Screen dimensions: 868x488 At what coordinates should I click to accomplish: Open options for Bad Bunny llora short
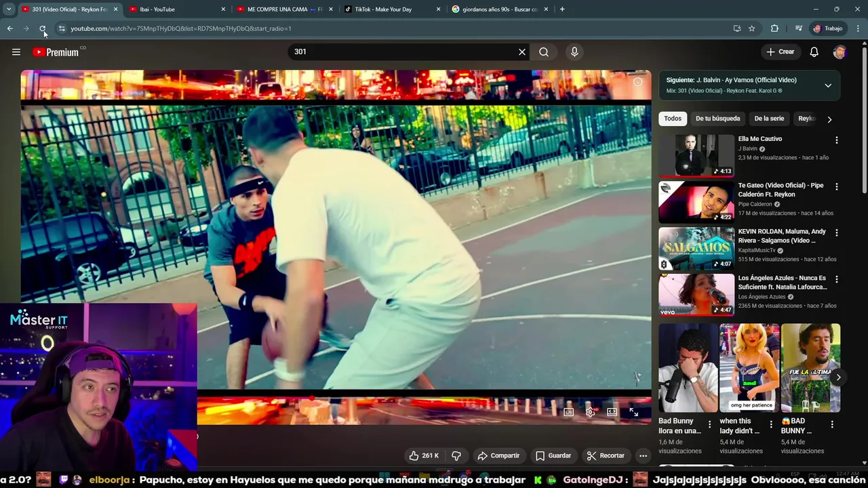[709, 424]
